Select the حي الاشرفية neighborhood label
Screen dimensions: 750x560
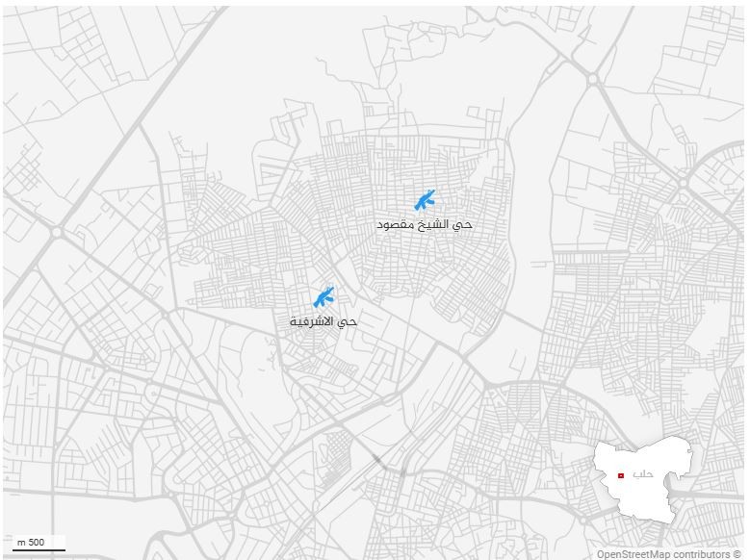pos(323,321)
